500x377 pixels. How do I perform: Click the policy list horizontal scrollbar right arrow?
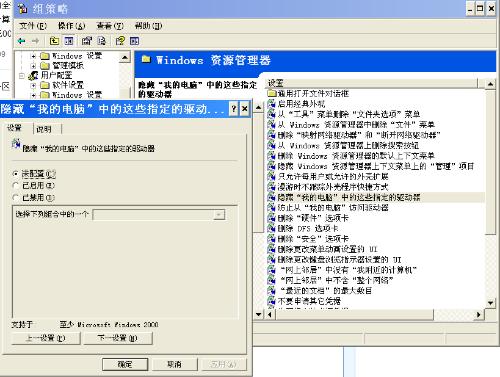(x=479, y=314)
